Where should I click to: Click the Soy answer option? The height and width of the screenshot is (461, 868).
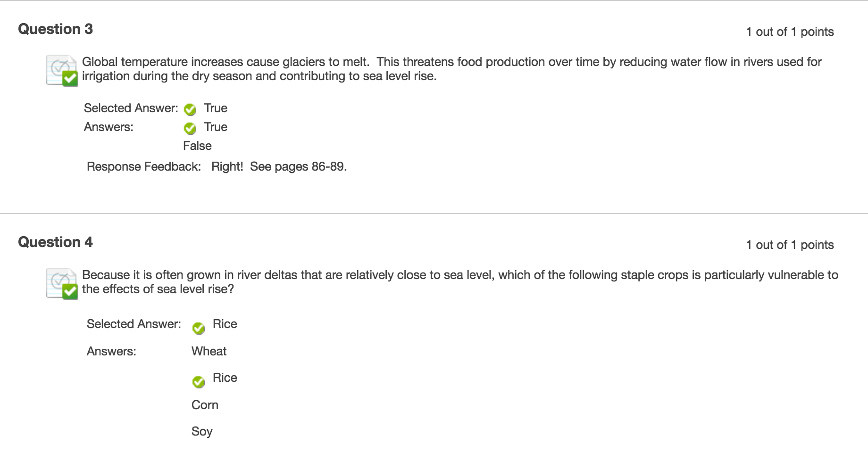202,432
